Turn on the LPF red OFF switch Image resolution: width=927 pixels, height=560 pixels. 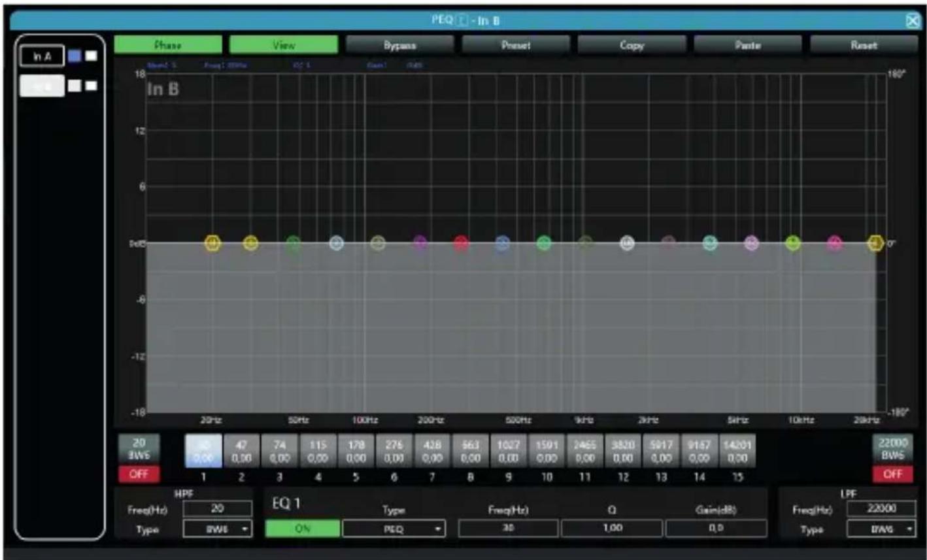click(892, 474)
